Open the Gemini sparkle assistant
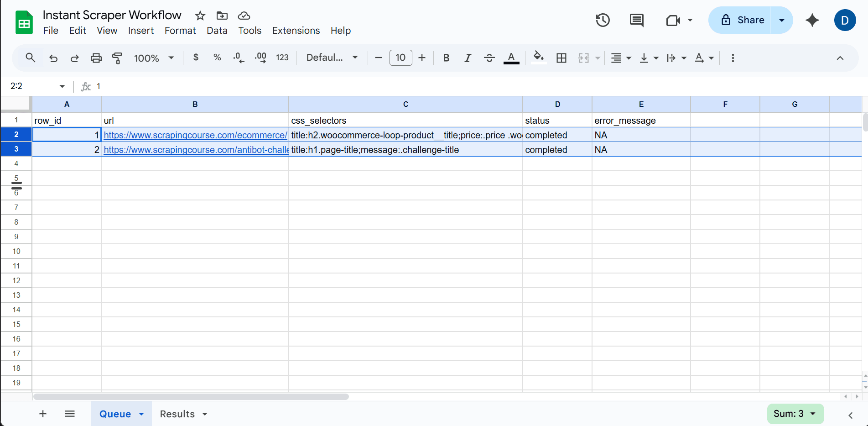Image resolution: width=868 pixels, height=426 pixels. [x=812, y=20]
